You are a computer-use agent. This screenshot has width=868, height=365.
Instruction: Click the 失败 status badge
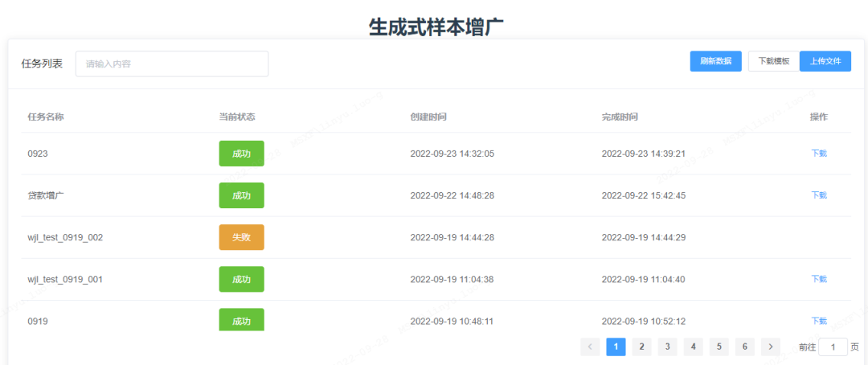click(241, 237)
